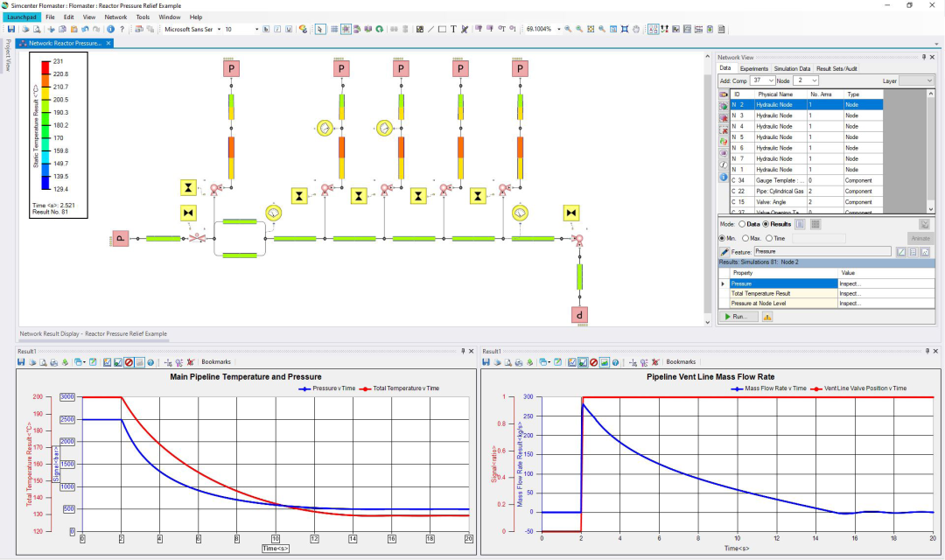The width and height of the screenshot is (945, 560).
Task: Click the Launchpad button
Action: tap(22, 17)
